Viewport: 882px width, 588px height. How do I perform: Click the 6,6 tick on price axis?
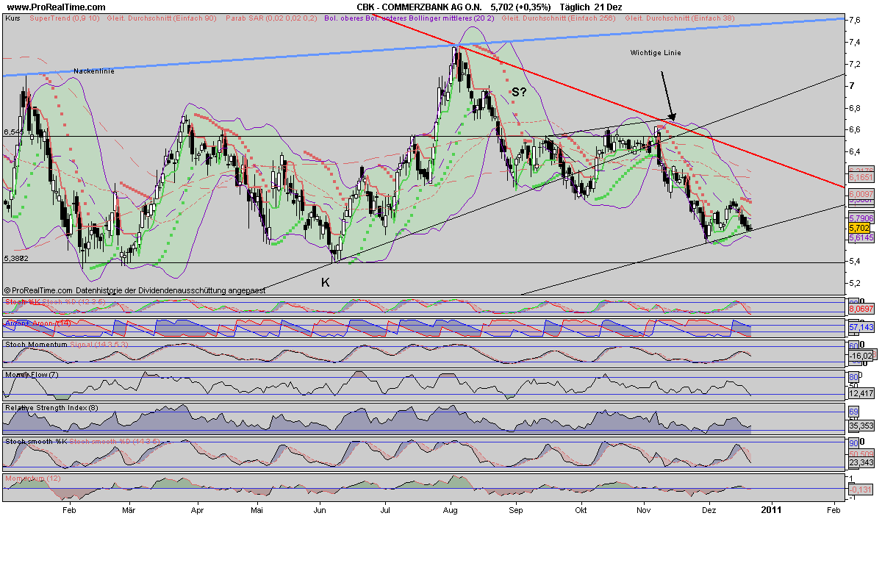point(855,130)
